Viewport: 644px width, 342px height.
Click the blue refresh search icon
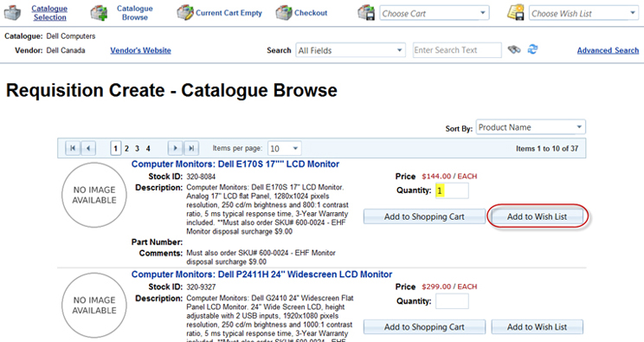click(x=532, y=49)
